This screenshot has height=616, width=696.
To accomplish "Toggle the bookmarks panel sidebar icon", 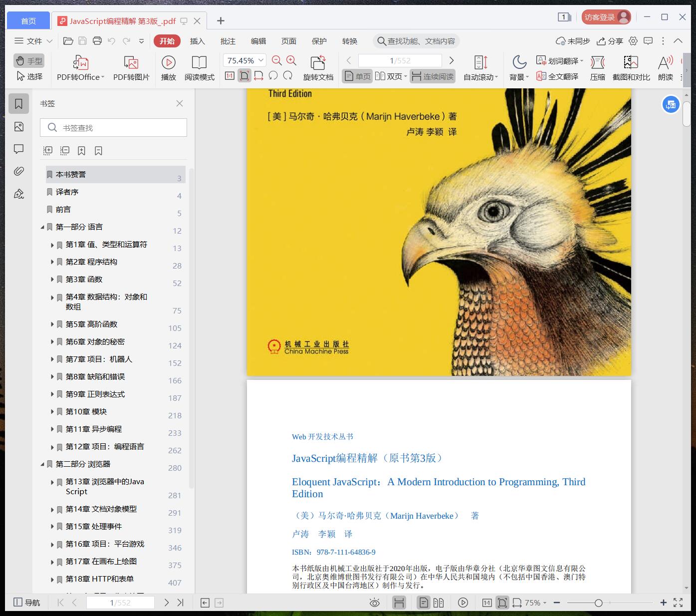I will pos(19,104).
